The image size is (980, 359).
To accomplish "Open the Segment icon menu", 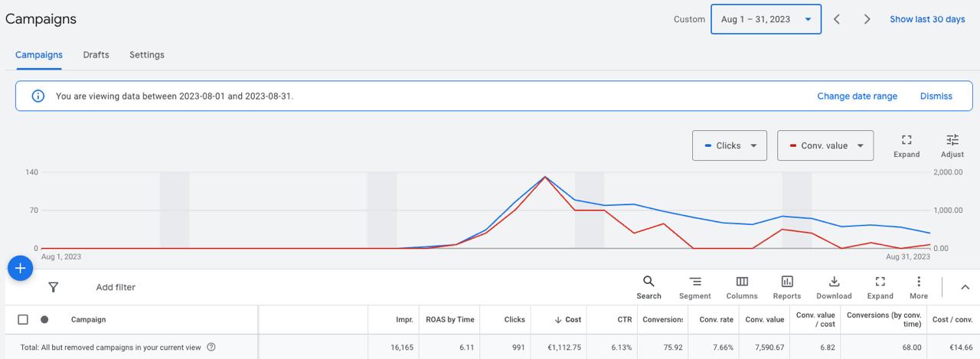I will pos(694,282).
